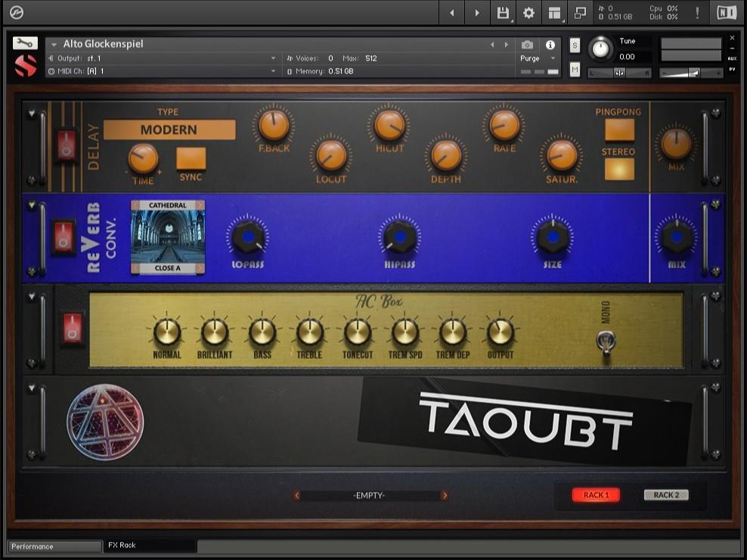Viewport: 747px width, 560px height.
Task: Click the workspace layout icon
Action: click(554, 13)
